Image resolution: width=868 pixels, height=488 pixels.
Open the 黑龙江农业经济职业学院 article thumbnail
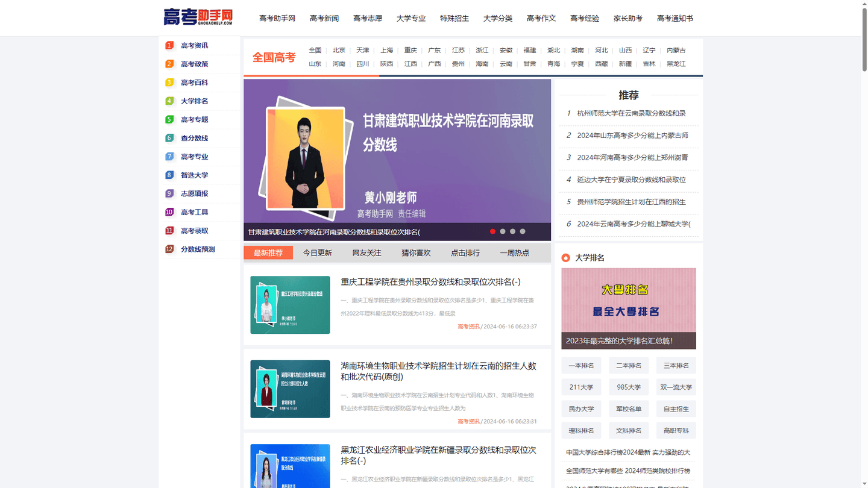[290, 466]
